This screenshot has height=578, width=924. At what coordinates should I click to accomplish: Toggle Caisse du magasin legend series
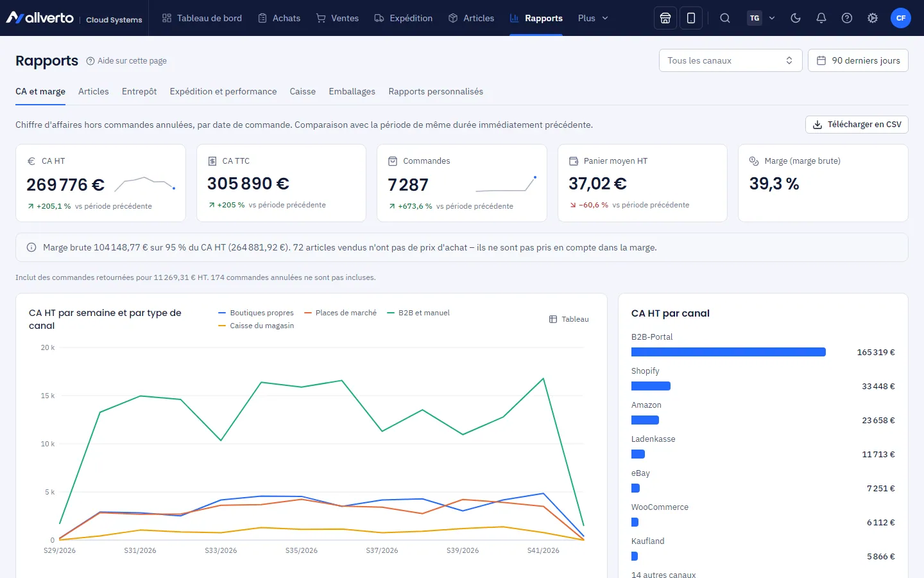tap(255, 326)
